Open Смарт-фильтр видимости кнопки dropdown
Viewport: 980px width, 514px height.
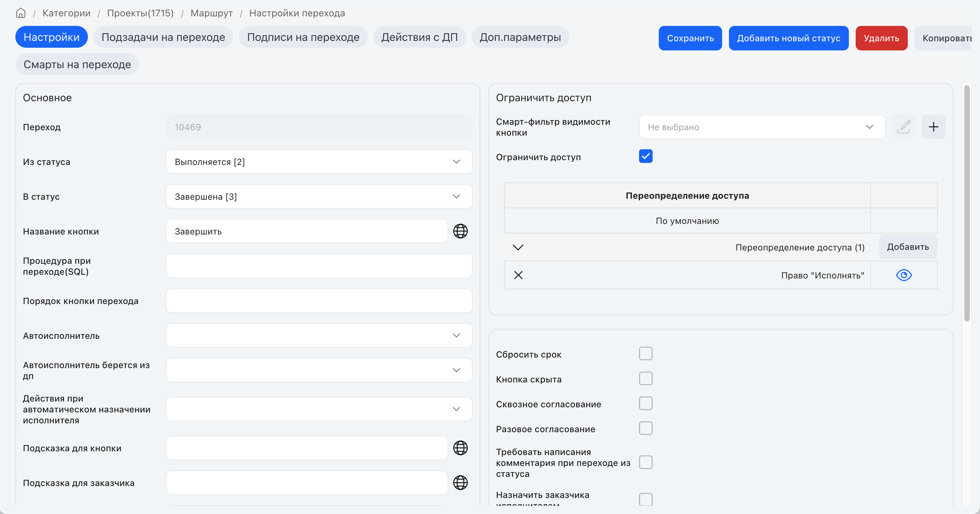762,127
